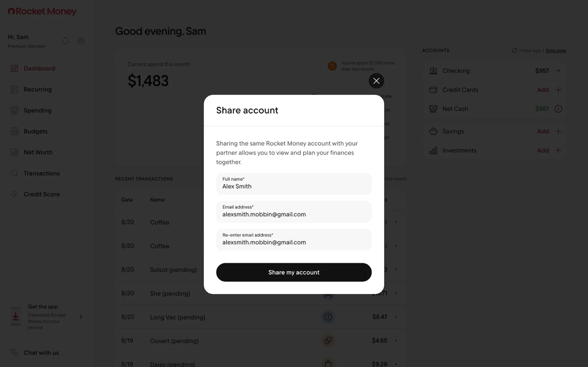
Task: Click the notification bell
Action: [65, 41]
